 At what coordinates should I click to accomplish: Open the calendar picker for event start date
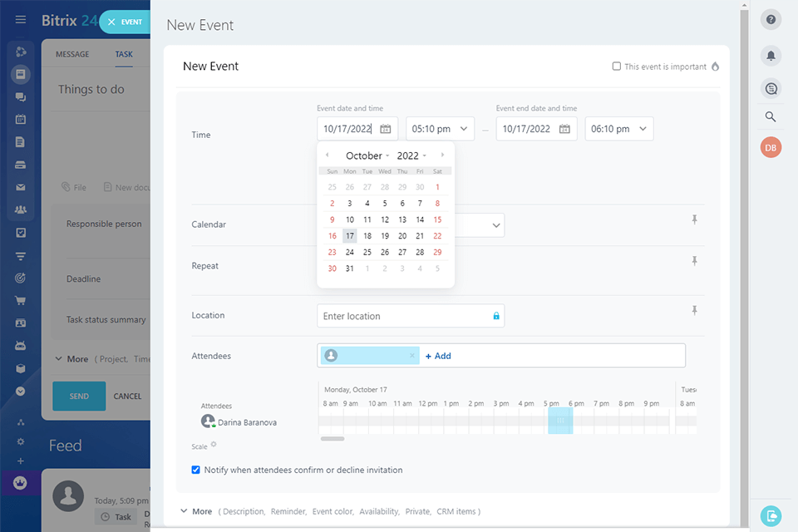point(386,129)
